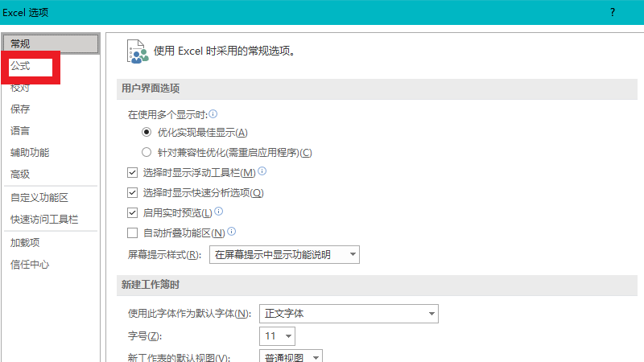Open the 字号 font size dropdown
The image size is (644, 362).
[x=277, y=335]
